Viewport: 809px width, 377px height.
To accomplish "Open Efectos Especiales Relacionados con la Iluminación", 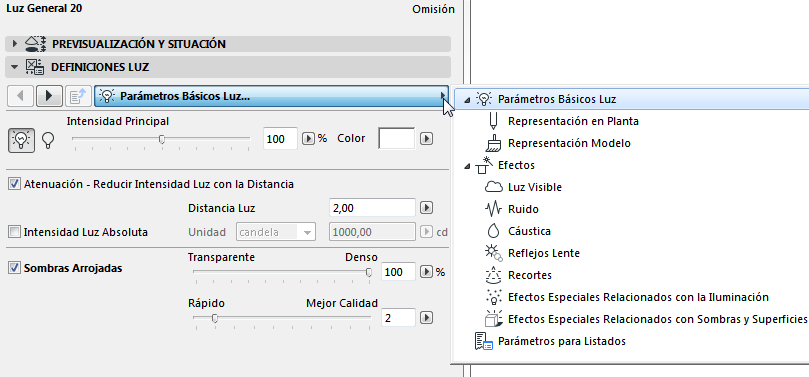I will (639, 297).
